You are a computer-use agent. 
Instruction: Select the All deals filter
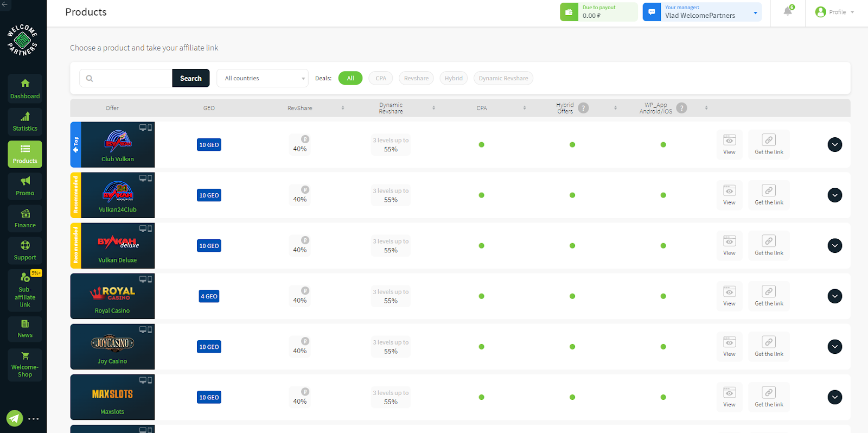pyautogui.click(x=350, y=78)
